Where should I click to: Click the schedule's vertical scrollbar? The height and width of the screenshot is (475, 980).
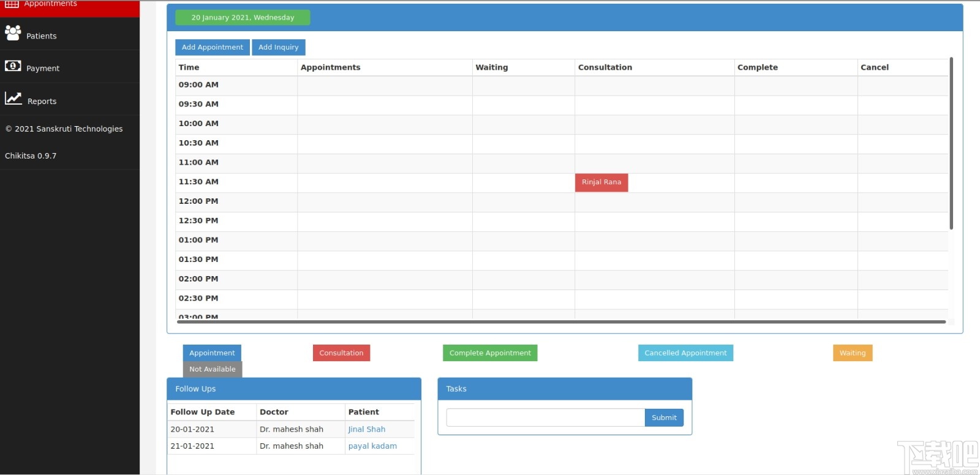point(951,144)
